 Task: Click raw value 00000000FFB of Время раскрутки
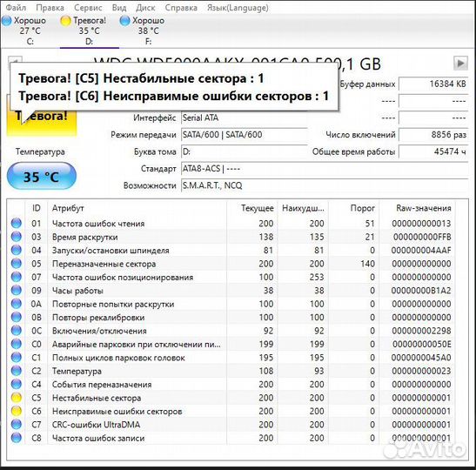pos(422,237)
